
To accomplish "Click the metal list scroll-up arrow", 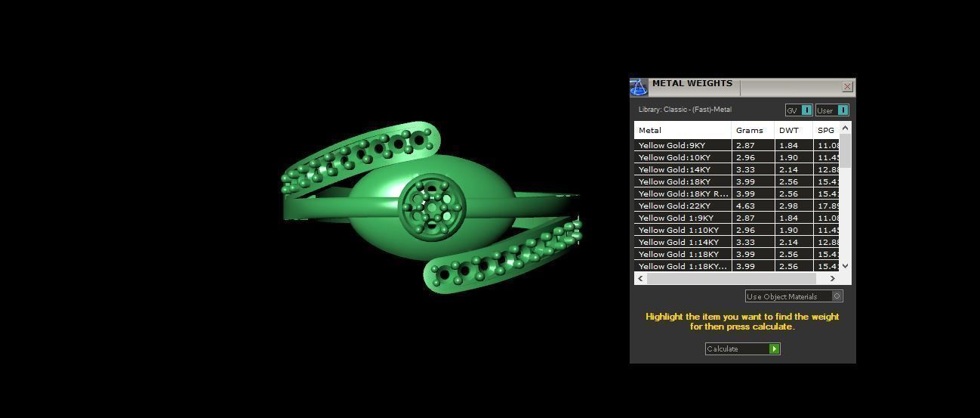I will click(846, 128).
